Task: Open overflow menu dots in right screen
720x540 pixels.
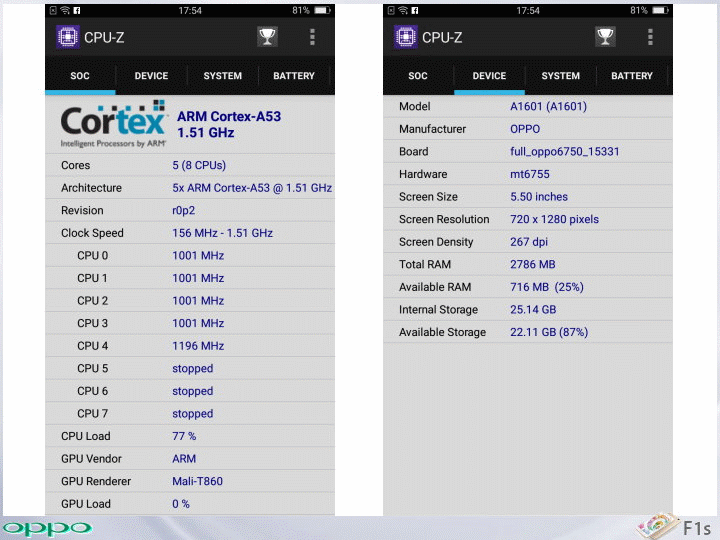Action: click(x=650, y=37)
